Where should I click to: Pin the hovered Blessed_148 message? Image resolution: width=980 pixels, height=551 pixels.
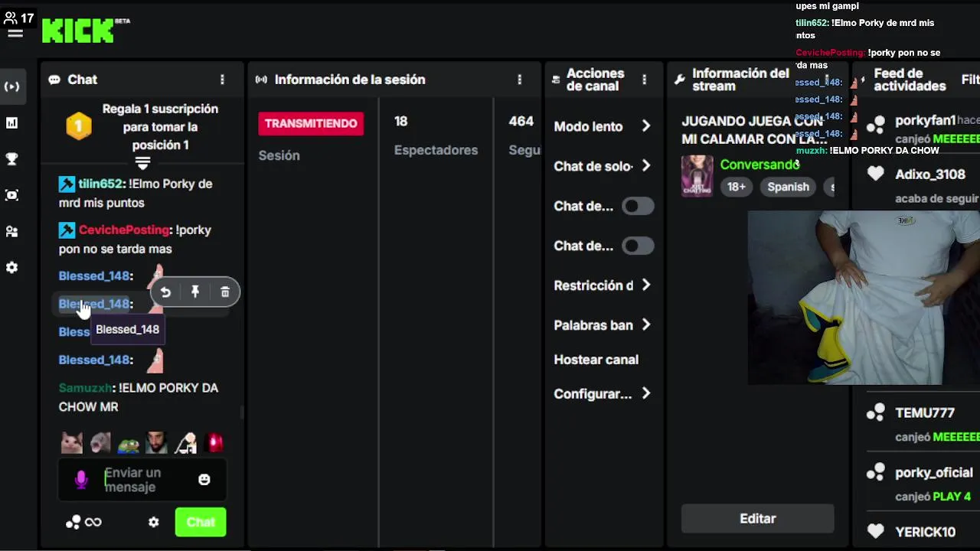click(x=195, y=292)
